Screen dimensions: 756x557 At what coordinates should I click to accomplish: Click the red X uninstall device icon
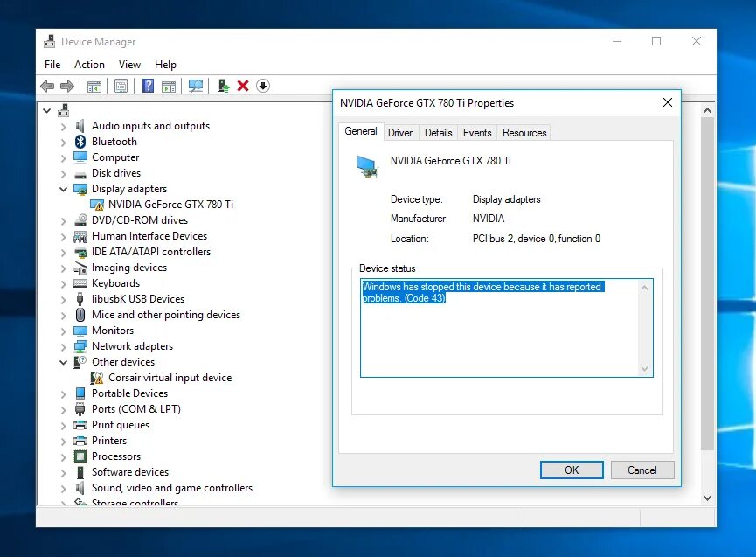(x=243, y=86)
